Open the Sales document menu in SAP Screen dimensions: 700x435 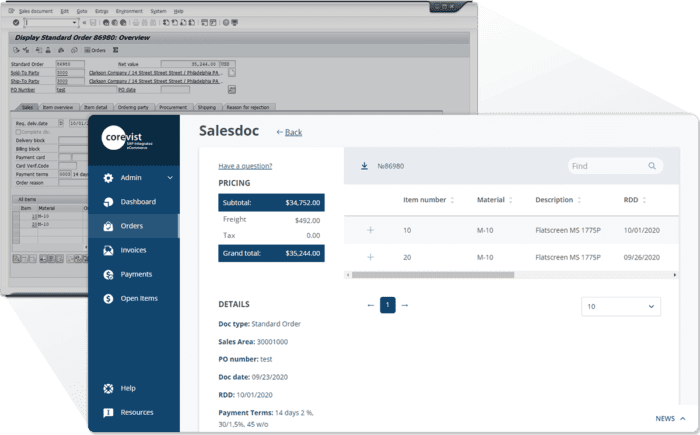point(35,11)
